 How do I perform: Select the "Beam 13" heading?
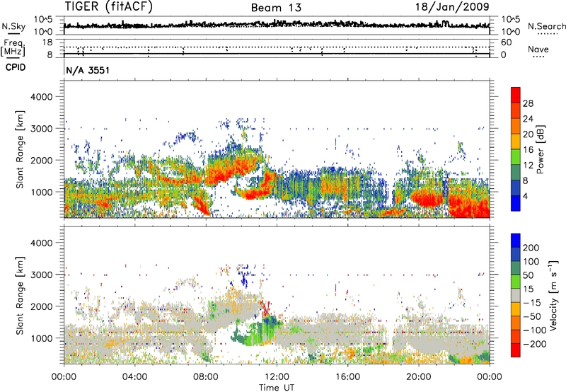coord(276,8)
